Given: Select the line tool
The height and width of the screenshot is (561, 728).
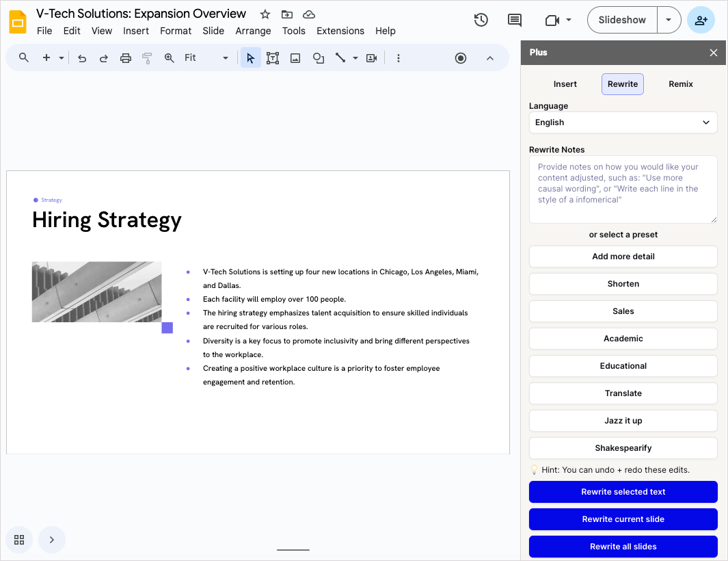Looking at the screenshot, I should pyautogui.click(x=340, y=57).
